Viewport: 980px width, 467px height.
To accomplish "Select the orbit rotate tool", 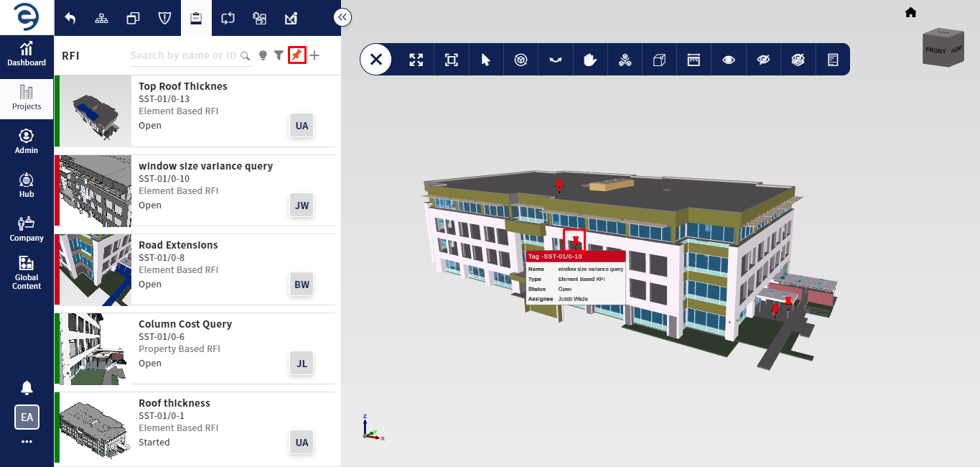I will pyautogui.click(x=521, y=60).
